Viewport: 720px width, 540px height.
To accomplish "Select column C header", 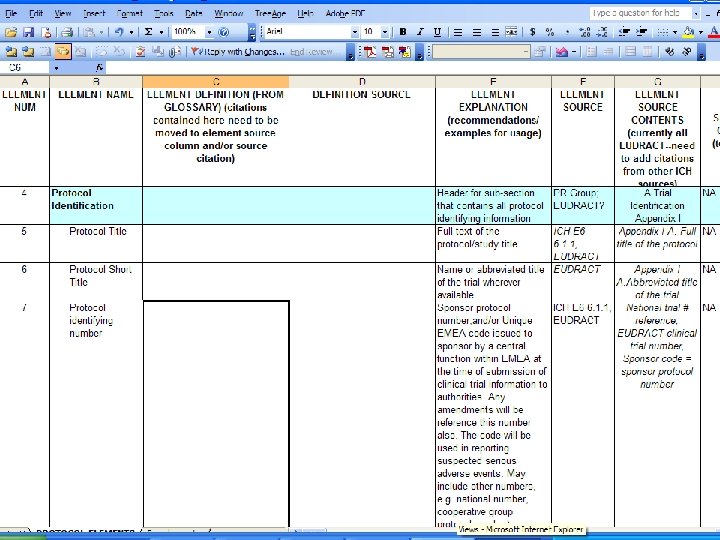I will 216,82.
